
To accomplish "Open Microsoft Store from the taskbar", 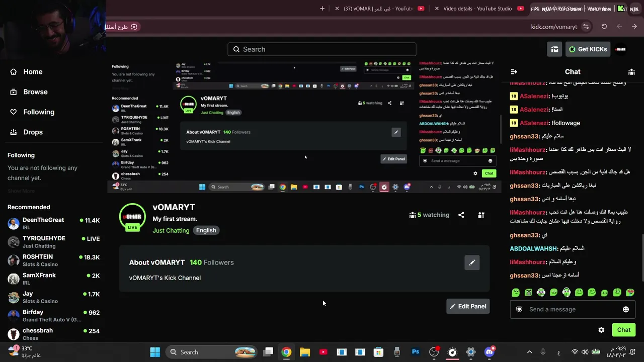I will coord(378,352).
